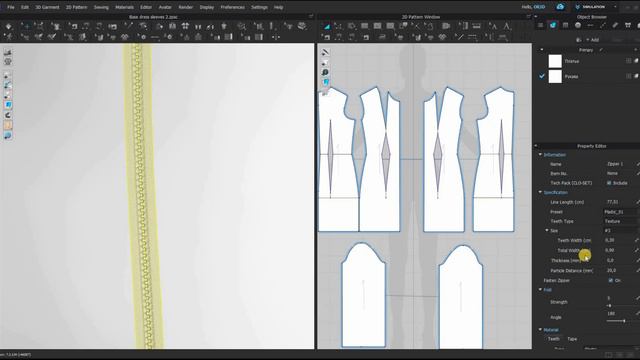640x360 pixels.
Task: Toggle Tech Pack Include checkbox
Action: [x=609, y=183]
